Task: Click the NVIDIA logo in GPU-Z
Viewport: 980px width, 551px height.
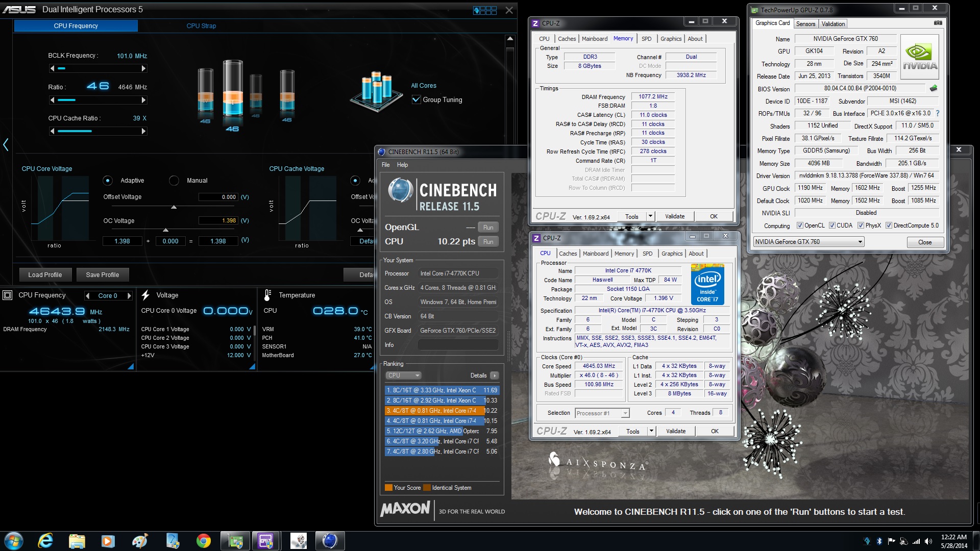Action: [920, 57]
